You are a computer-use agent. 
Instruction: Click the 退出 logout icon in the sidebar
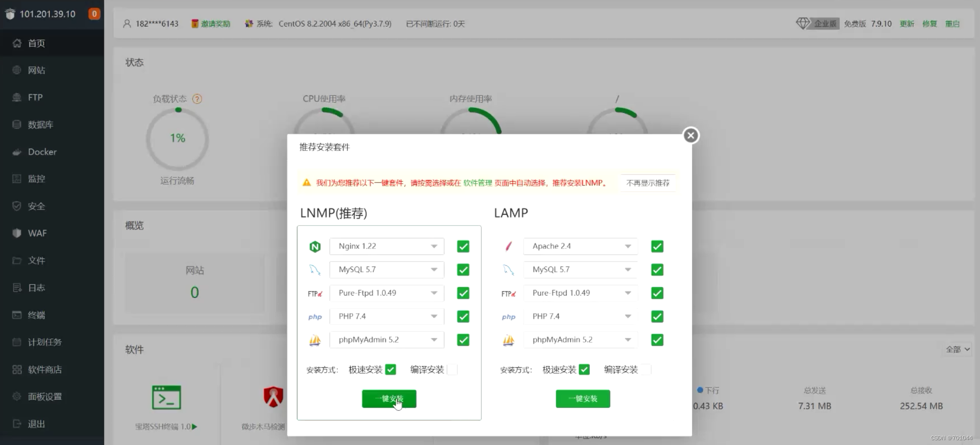tap(17, 424)
